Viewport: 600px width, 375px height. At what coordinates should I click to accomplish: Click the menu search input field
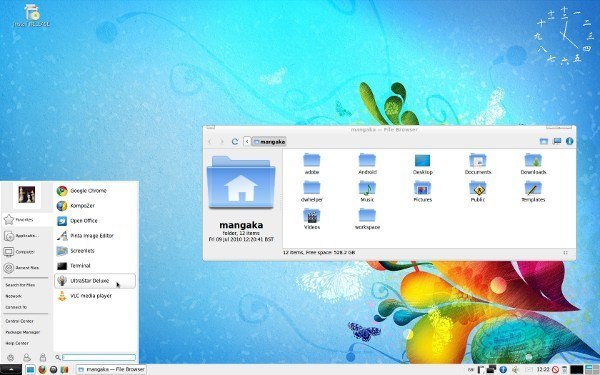pos(99,357)
